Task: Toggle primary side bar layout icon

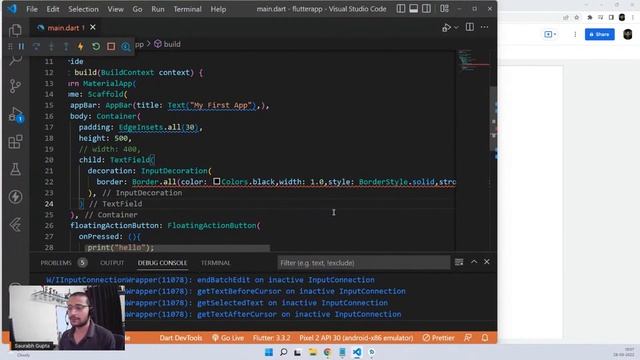Action: [401, 9]
